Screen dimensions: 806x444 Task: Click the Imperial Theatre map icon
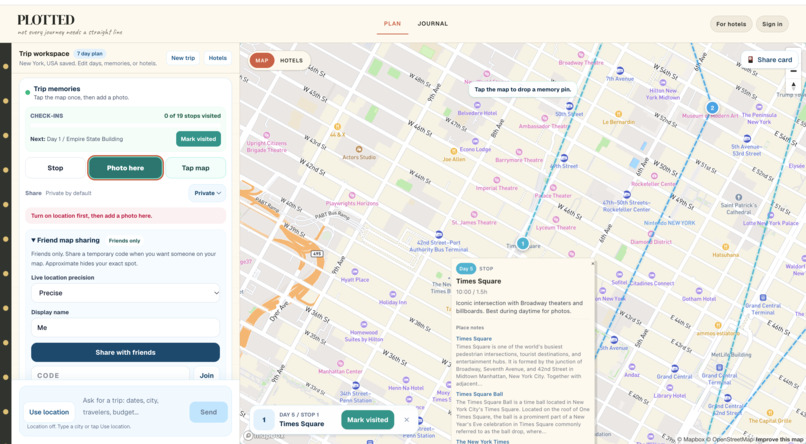tap(496, 180)
